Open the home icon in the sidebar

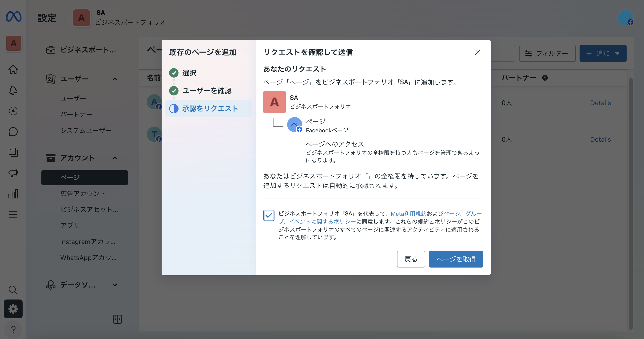tap(13, 70)
